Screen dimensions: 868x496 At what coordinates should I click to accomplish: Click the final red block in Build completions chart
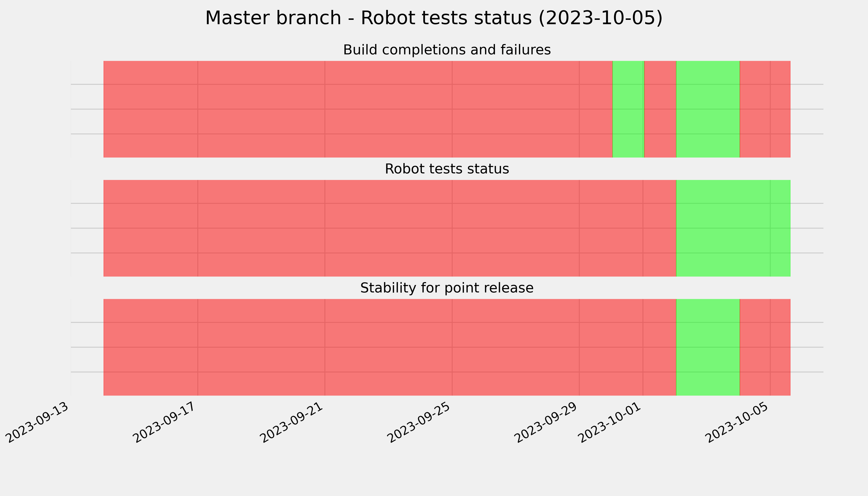765,109
